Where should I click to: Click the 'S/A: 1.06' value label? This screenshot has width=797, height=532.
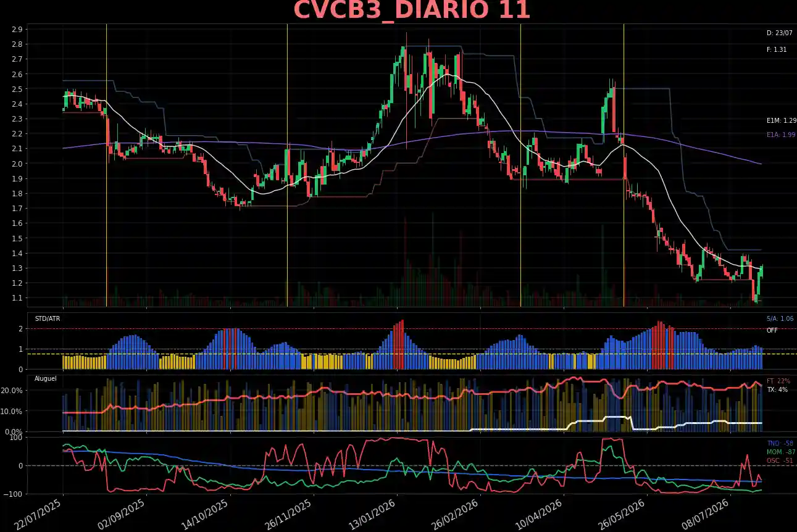point(780,319)
